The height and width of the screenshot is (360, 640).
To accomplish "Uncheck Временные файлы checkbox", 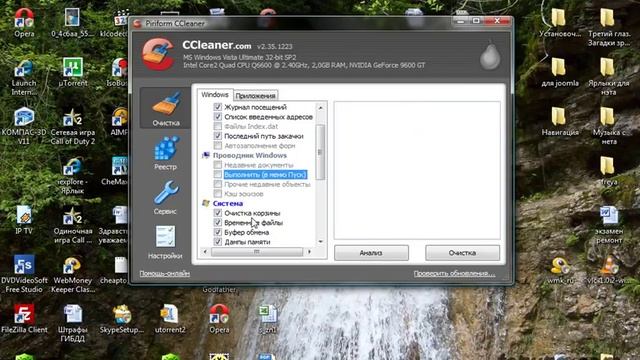I will [x=218, y=222].
